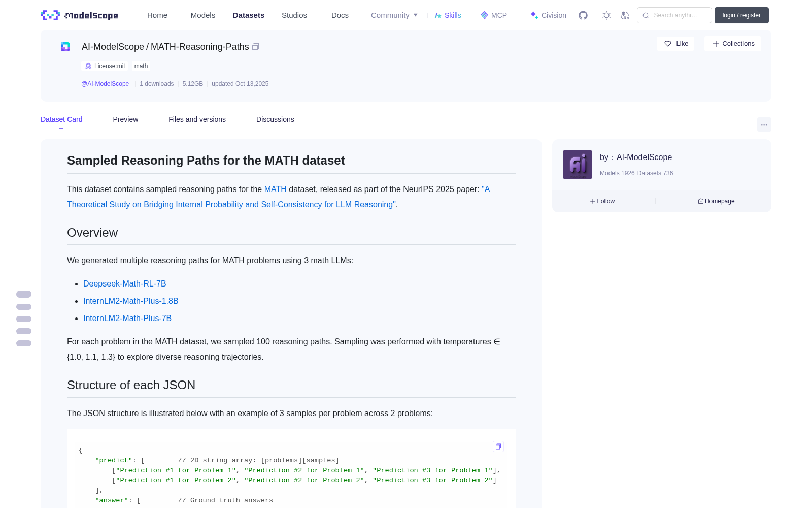Follow AI-ModelScope organization
Screen dimensions: 812x508
[x=602, y=201]
